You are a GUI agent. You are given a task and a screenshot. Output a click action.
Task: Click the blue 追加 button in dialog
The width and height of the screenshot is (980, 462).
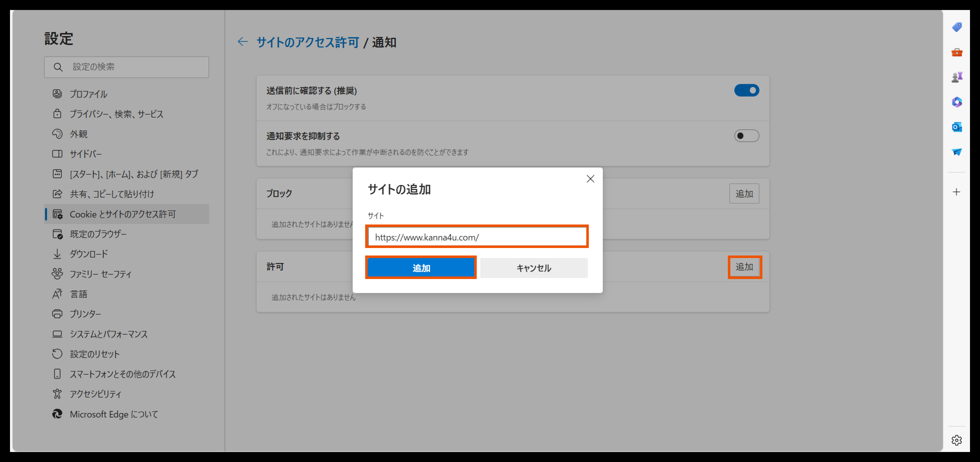[421, 268]
